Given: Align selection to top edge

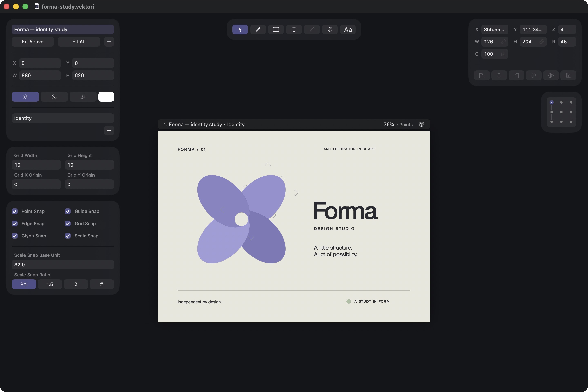Looking at the screenshot, I should pyautogui.click(x=533, y=75).
